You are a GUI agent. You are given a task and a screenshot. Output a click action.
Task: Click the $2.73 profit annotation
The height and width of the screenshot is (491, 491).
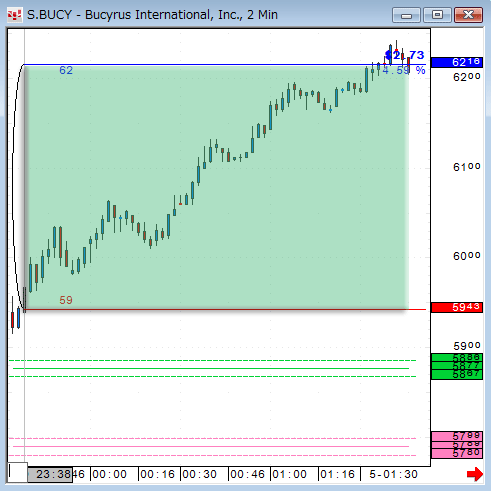[404, 55]
